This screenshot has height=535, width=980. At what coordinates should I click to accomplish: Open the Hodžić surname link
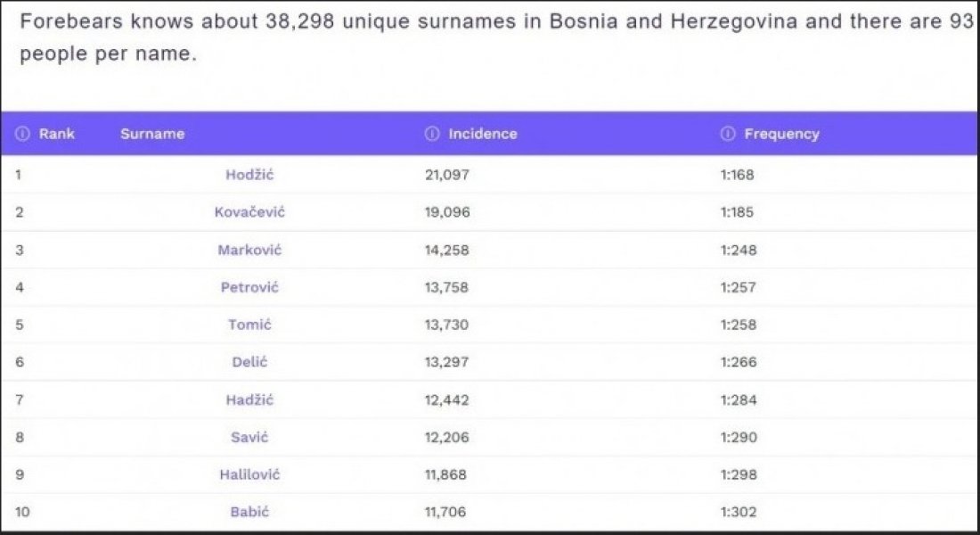[x=249, y=175]
